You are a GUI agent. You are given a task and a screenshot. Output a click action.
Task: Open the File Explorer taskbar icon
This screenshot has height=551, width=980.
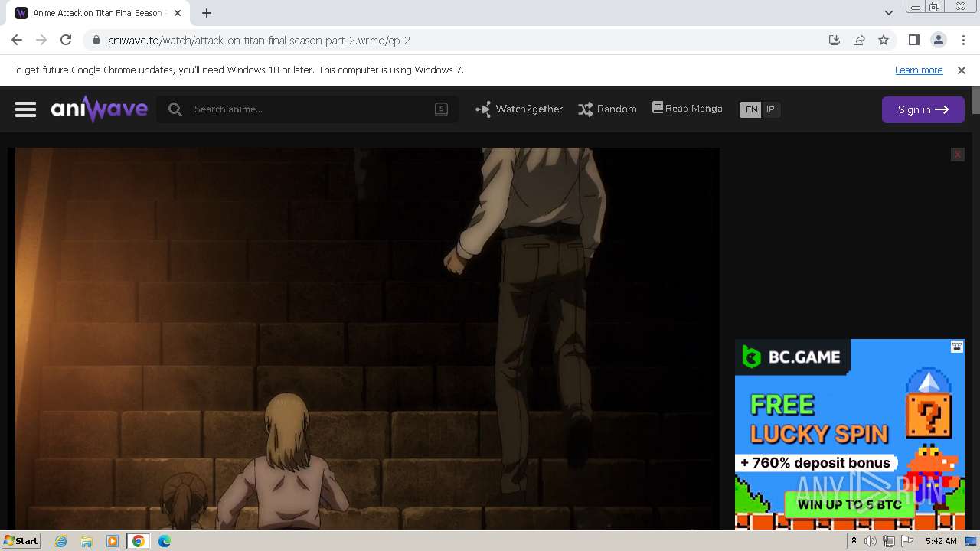coord(87,541)
